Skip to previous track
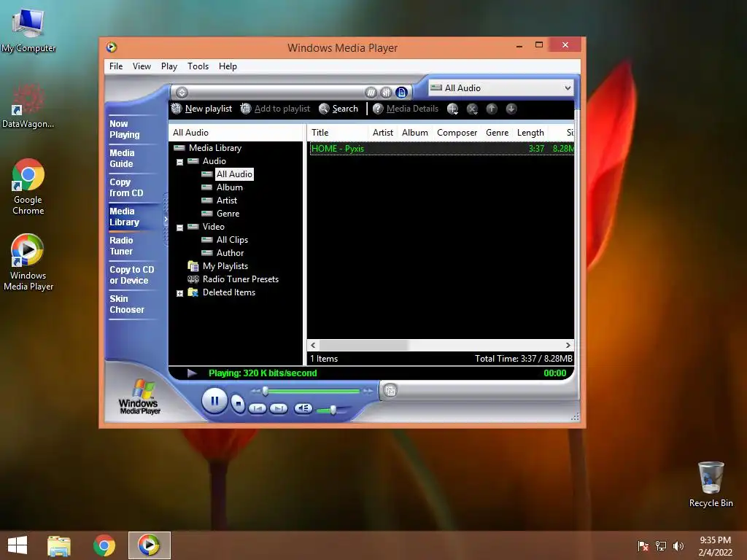Screen dimensions: 747x560 click(258, 408)
